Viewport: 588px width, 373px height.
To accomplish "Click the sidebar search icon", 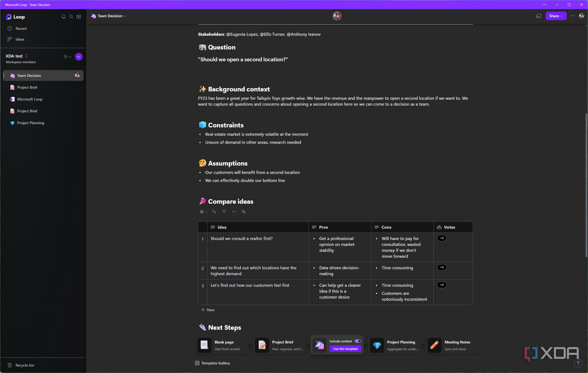I will point(71,17).
